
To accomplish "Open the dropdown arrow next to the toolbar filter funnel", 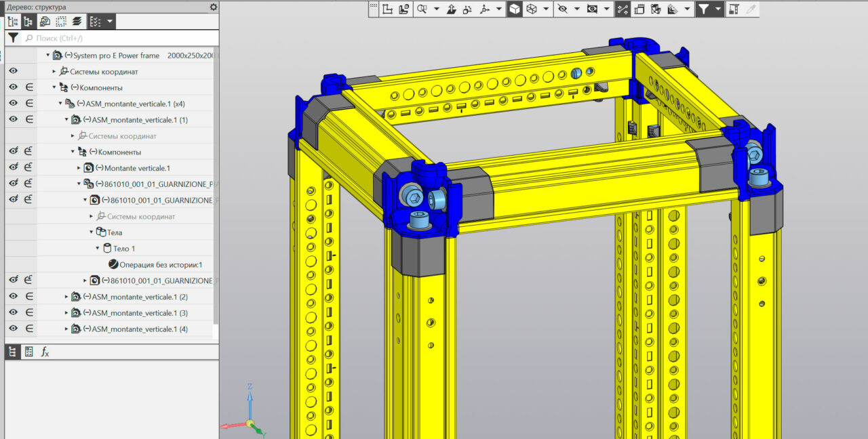I will coord(718,9).
